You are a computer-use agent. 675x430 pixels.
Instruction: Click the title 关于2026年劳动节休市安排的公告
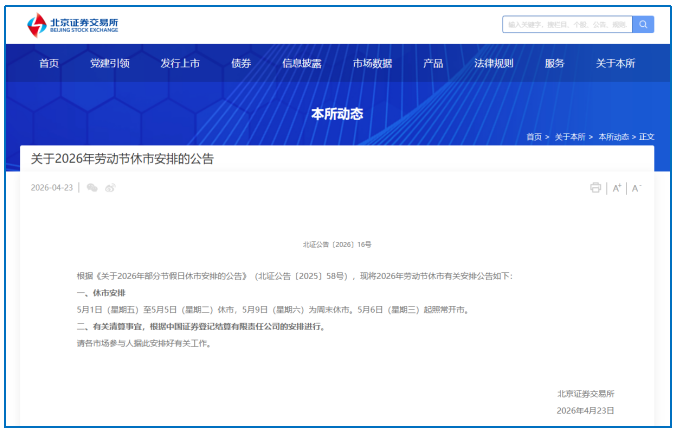click(x=122, y=159)
